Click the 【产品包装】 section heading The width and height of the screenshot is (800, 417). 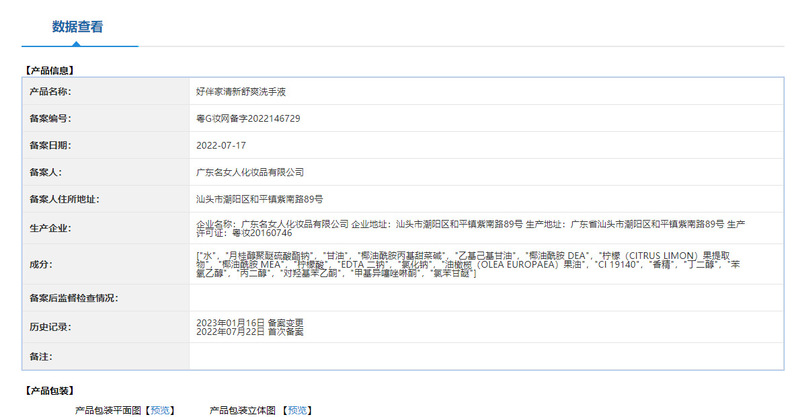(x=49, y=391)
